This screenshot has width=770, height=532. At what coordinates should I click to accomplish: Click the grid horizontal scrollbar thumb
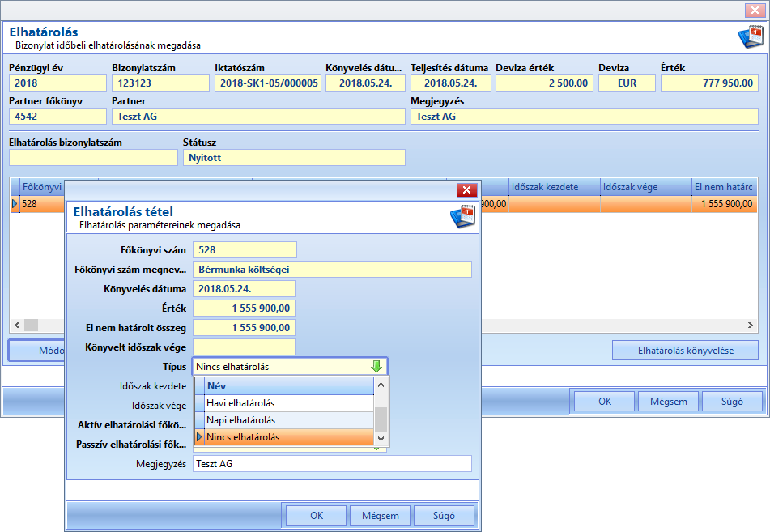point(31,325)
